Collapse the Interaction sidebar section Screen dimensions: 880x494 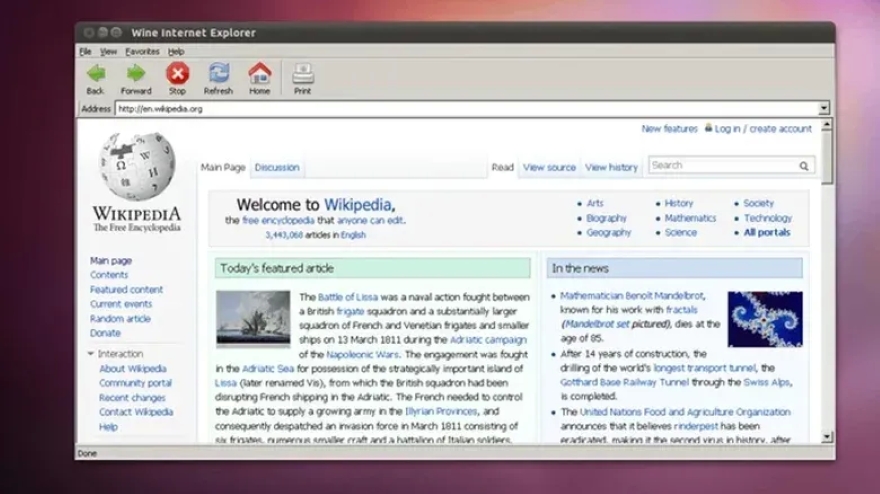click(x=91, y=354)
